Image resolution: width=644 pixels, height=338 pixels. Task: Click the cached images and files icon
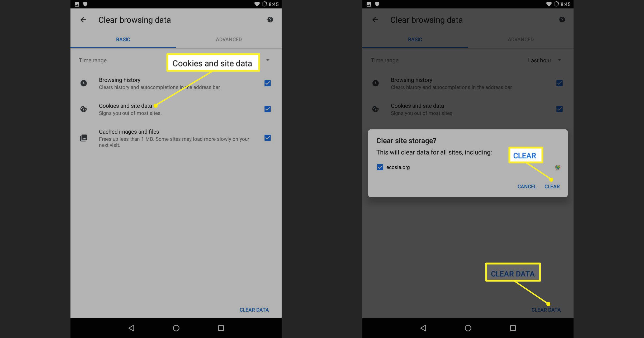tap(83, 138)
